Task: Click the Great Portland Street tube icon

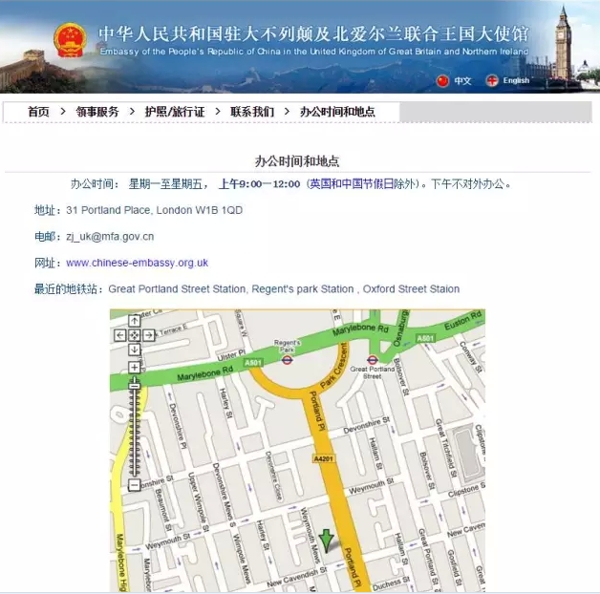Action: pos(372,359)
